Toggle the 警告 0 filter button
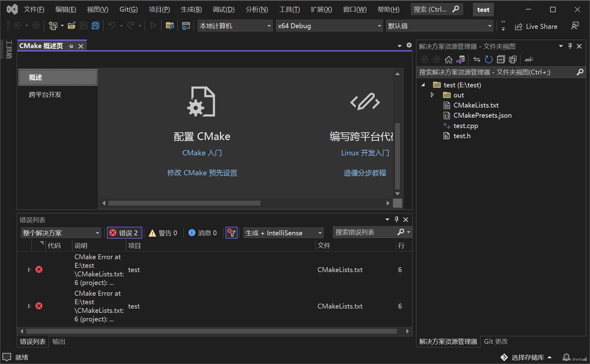The width and height of the screenshot is (590, 364). (163, 233)
